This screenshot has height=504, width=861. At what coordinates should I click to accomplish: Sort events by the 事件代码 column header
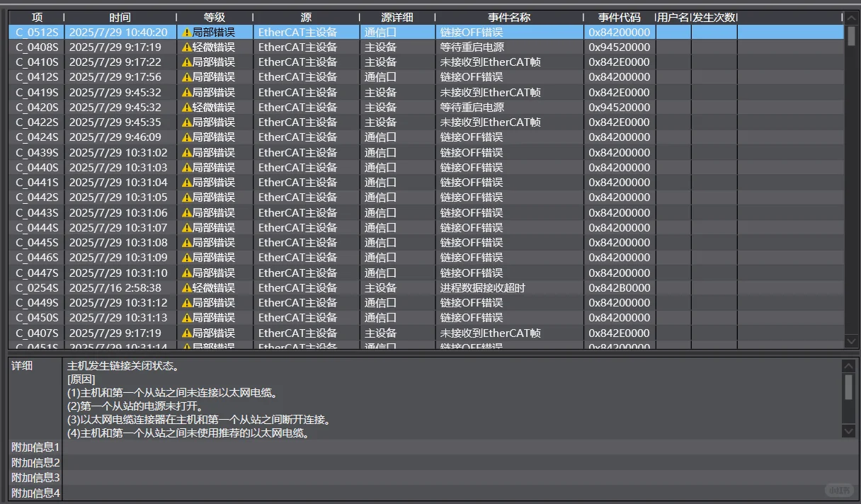point(620,16)
